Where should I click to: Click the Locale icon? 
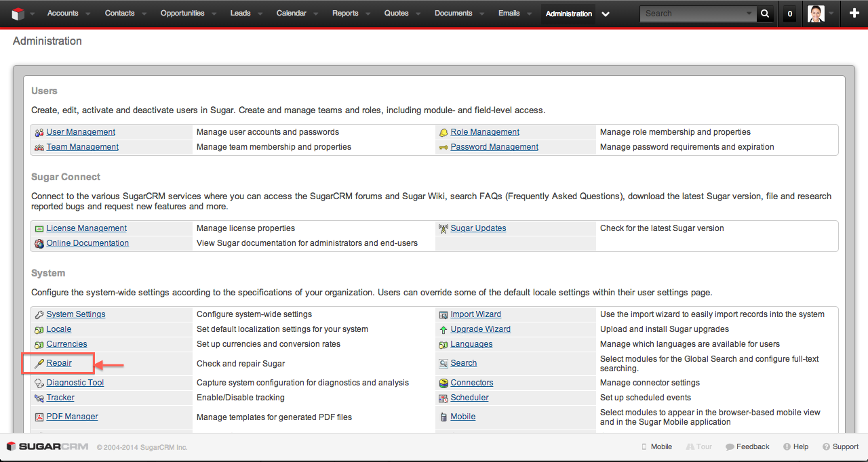pos(39,329)
